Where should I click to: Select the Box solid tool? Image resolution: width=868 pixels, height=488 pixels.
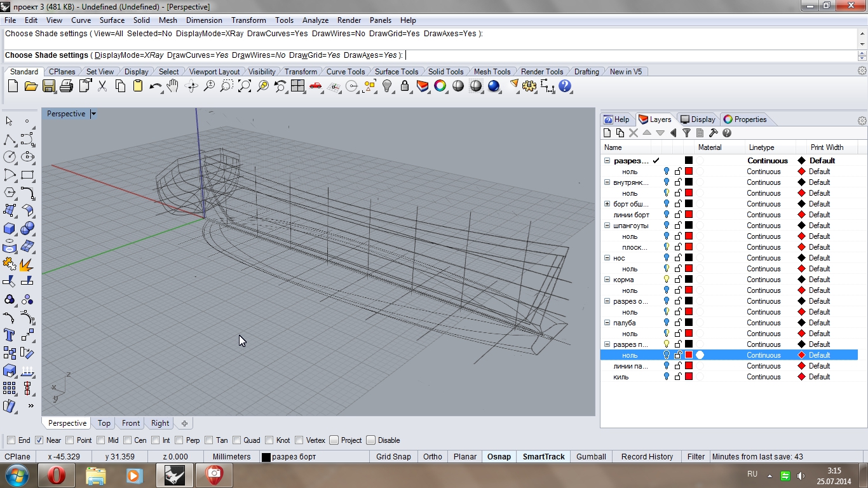coord(10,228)
